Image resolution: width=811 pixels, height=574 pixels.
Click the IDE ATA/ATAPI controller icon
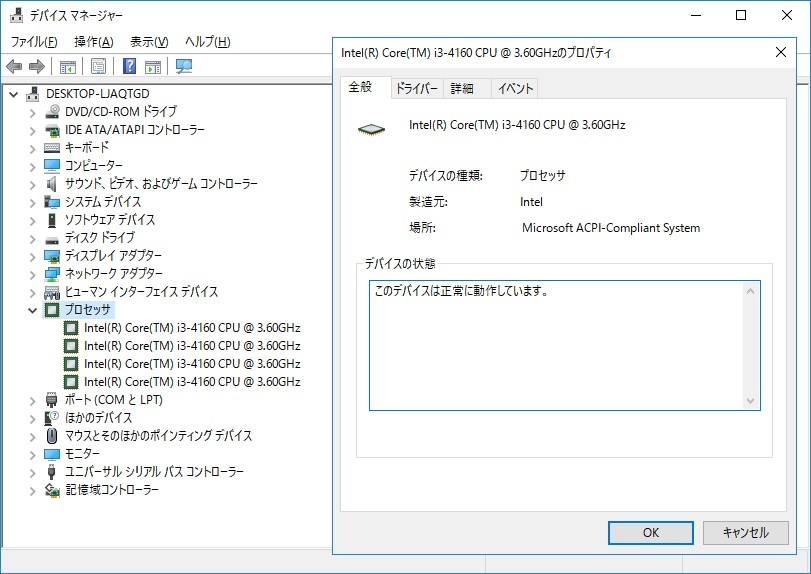(52, 130)
